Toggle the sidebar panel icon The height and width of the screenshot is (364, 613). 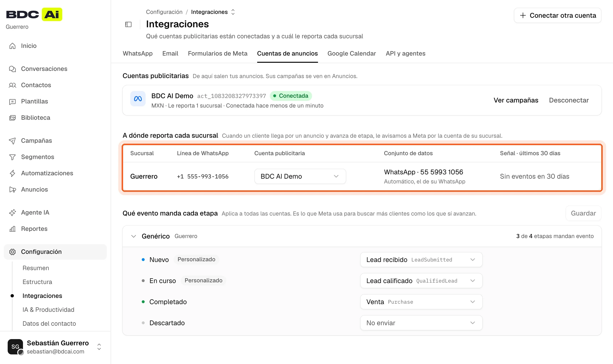(x=128, y=24)
